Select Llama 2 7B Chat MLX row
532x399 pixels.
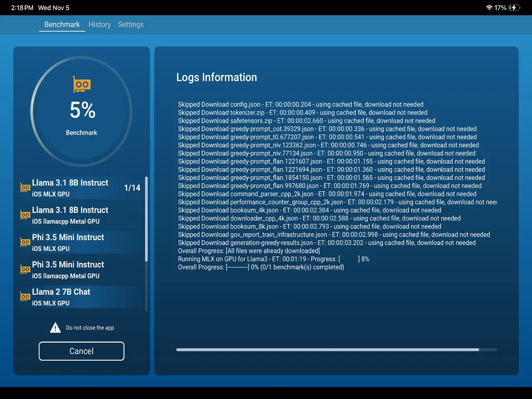pyautogui.click(x=82, y=297)
